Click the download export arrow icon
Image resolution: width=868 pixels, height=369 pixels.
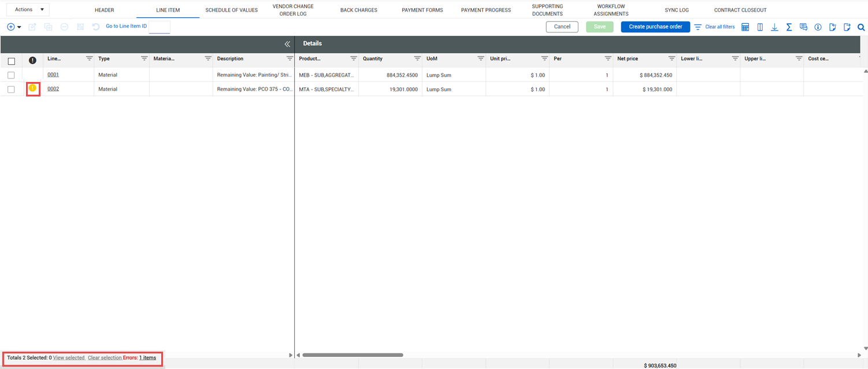coord(774,27)
